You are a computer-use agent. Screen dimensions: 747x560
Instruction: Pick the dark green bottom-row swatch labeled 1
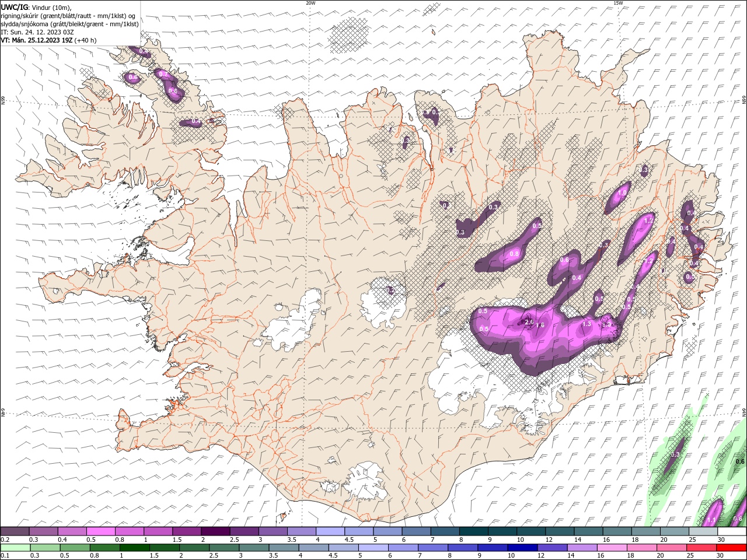click(135, 548)
